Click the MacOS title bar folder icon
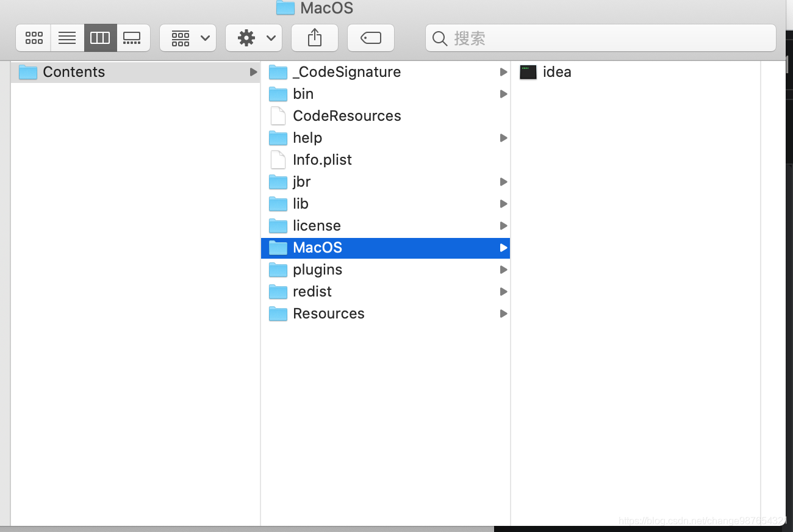793x532 pixels. (285, 7)
